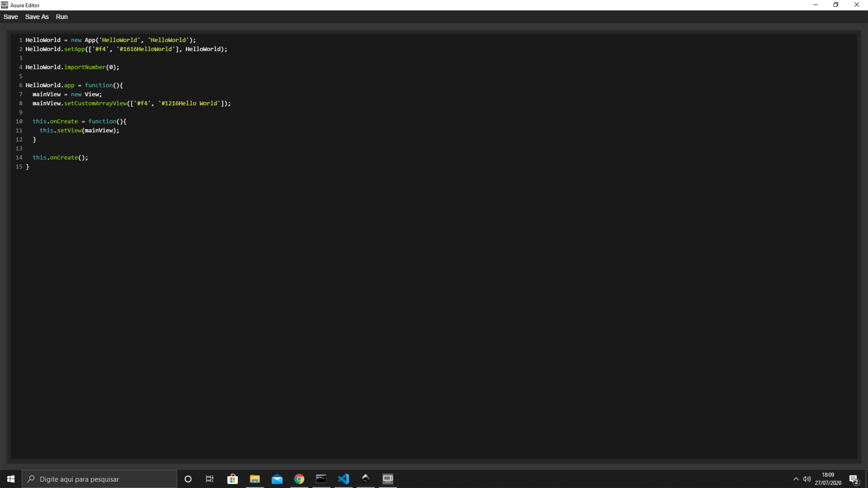Open the clock and calendar flyout
Screen dimensions: 868x488
click(828, 479)
